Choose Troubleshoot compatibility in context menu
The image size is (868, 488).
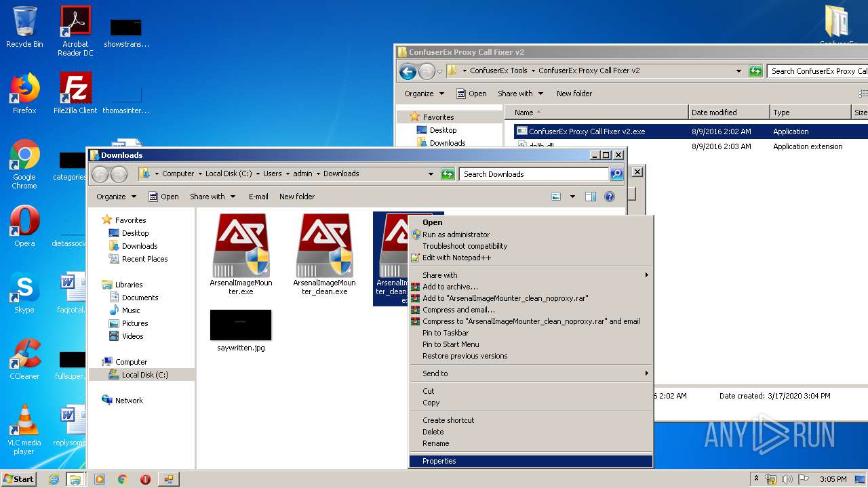tap(531, 246)
